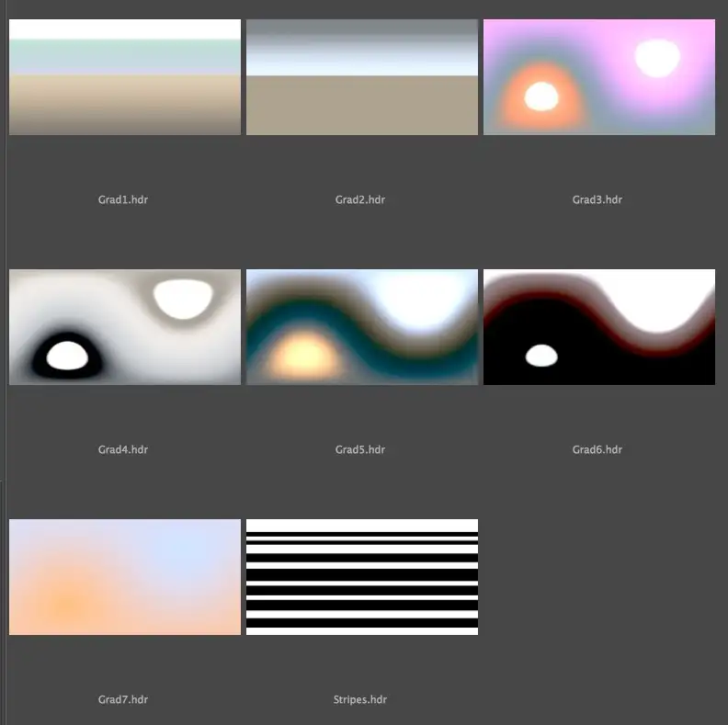Select the Grad1.hdr thumbnail image
Image resolution: width=728 pixels, height=725 pixels.
125,77
